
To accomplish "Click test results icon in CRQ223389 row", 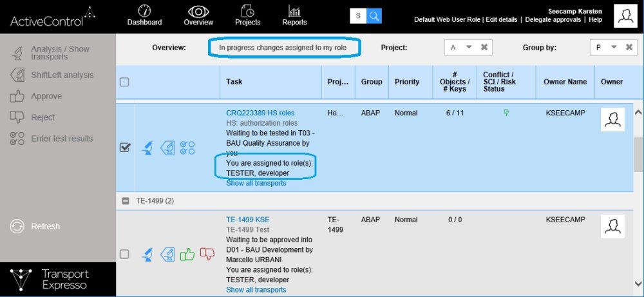I will coord(187,148).
